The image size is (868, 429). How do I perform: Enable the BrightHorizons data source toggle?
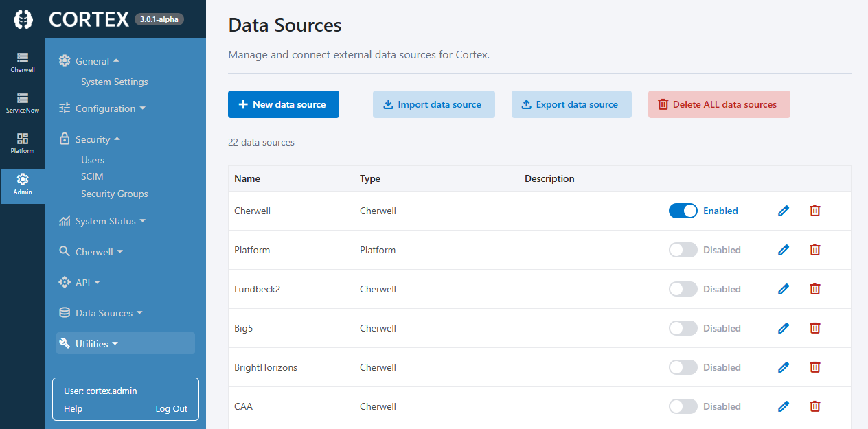click(x=683, y=367)
